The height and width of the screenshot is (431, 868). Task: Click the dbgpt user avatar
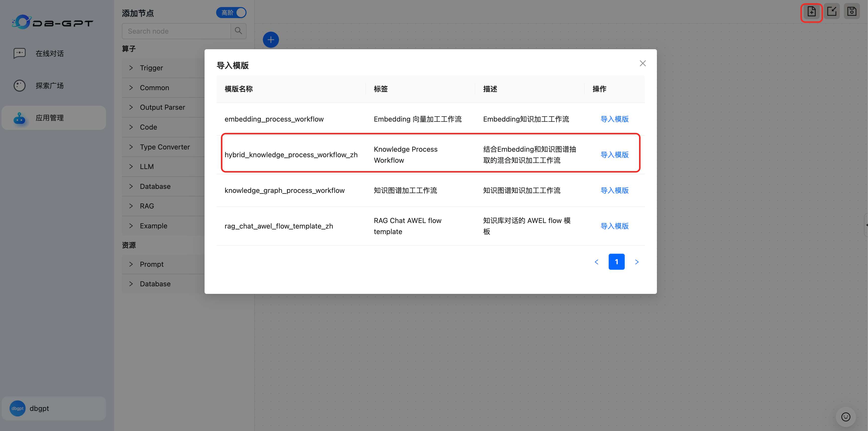click(18, 408)
